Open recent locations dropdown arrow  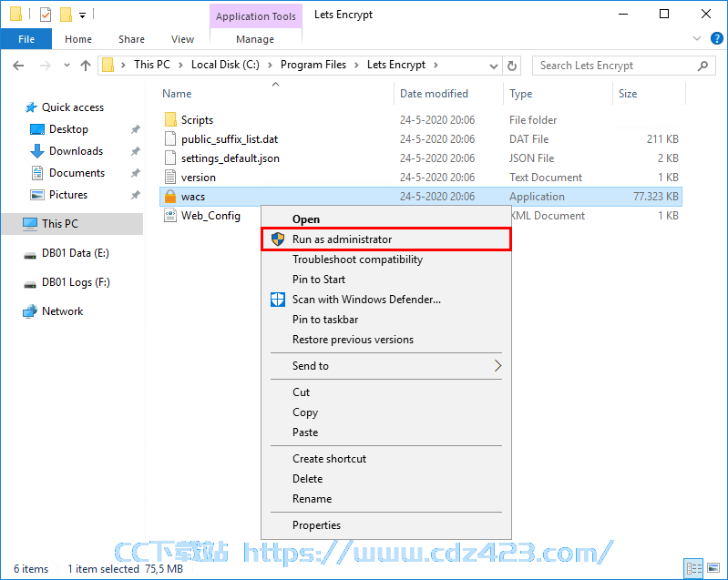67,66
